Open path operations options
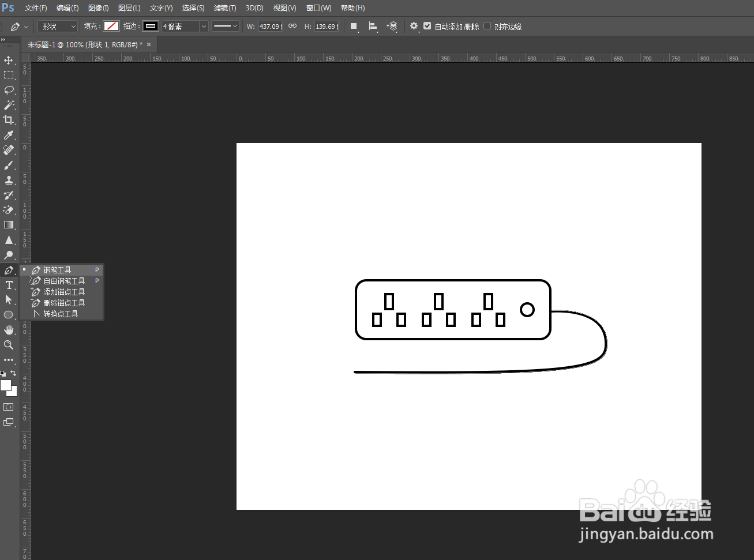 pyautogui.click(x=354, y=27)
